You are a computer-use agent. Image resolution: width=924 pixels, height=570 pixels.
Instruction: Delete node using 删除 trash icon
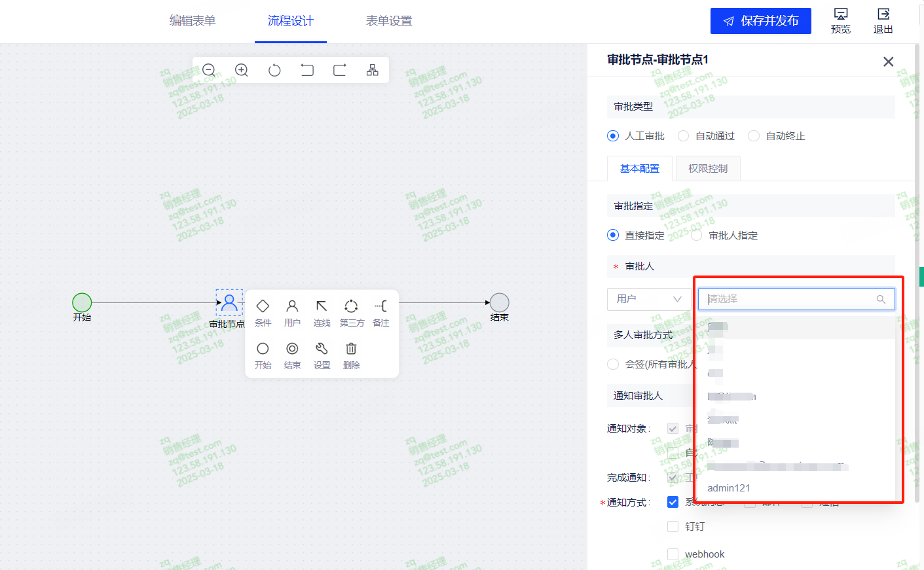351,354
